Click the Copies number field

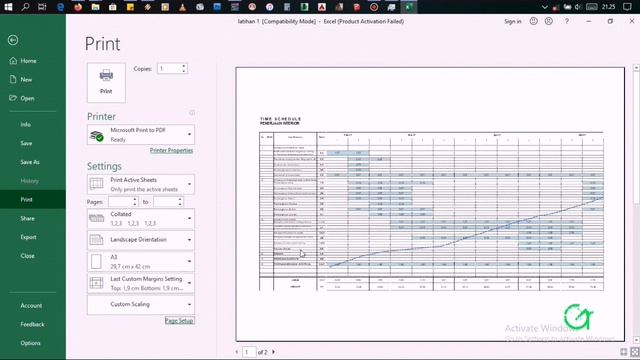tap(169, 69)
